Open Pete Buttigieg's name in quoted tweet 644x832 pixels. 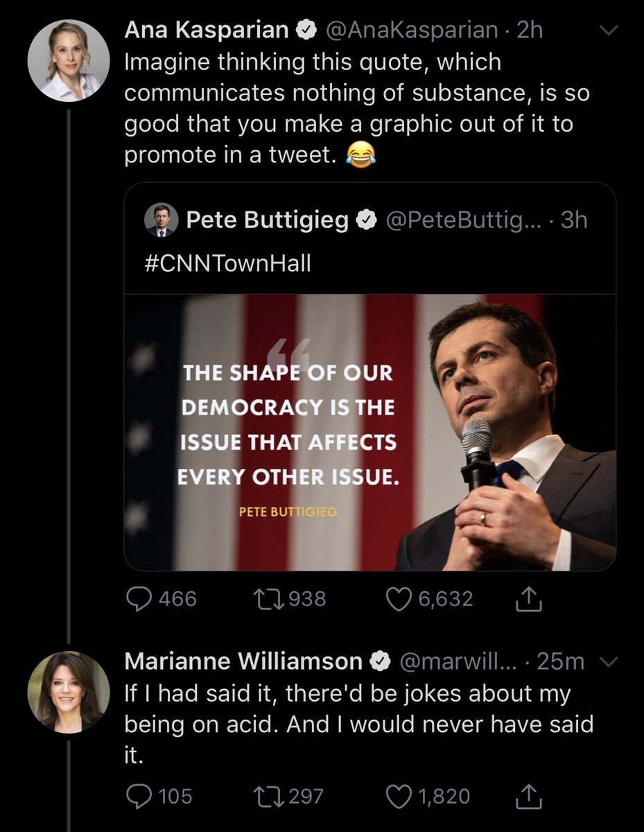coord(268,220)
